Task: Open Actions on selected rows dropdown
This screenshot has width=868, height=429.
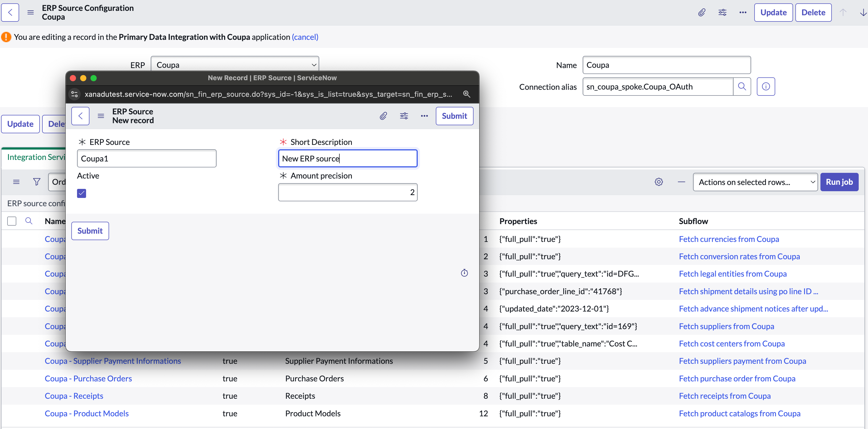Action: point(755,182)
